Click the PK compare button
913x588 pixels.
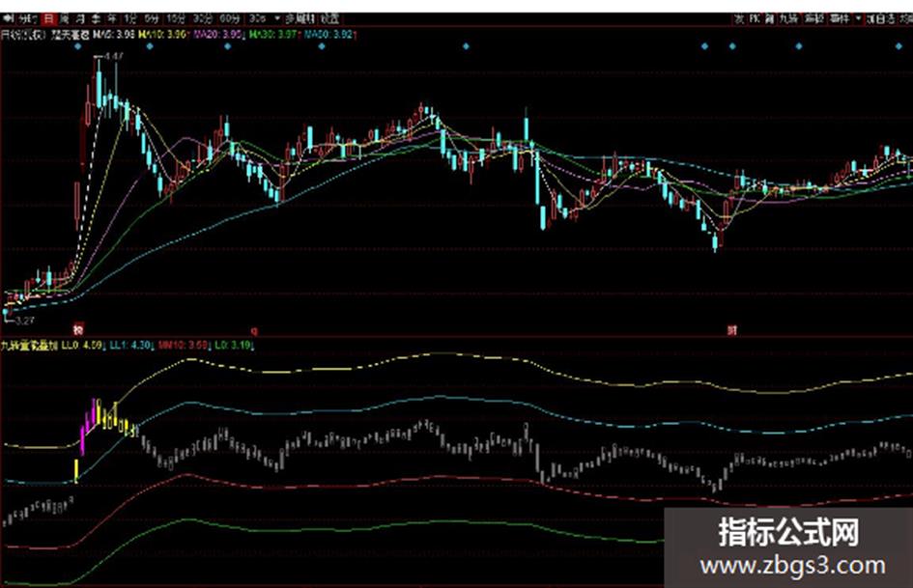coord(755,19)
